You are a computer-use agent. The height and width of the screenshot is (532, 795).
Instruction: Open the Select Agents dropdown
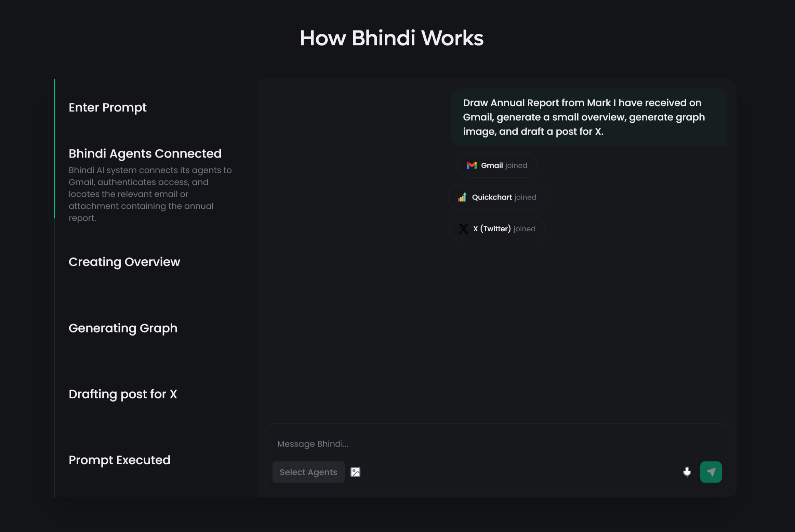(x=308, y=472)
